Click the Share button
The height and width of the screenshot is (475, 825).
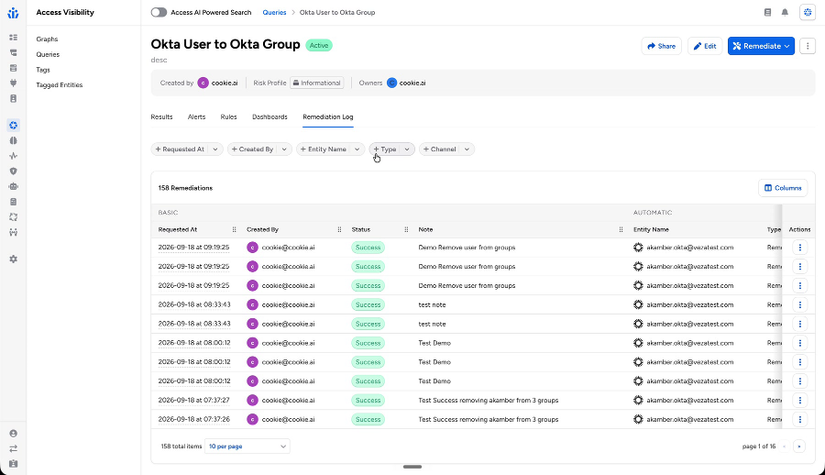(x=661, y=46)
